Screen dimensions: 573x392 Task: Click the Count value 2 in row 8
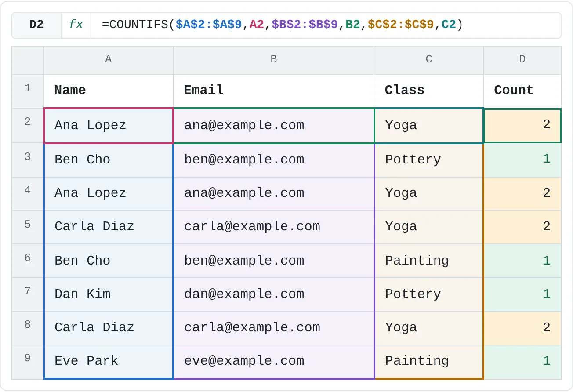[522, 328]
